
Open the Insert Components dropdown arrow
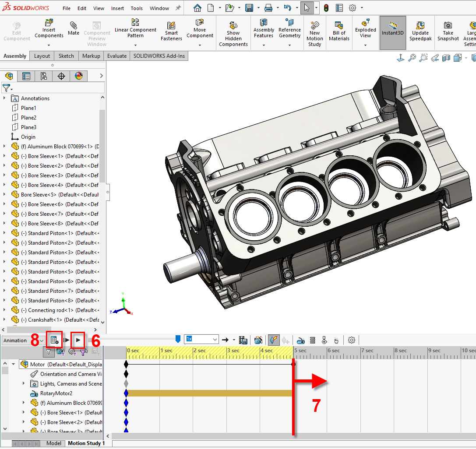(49, 45)
